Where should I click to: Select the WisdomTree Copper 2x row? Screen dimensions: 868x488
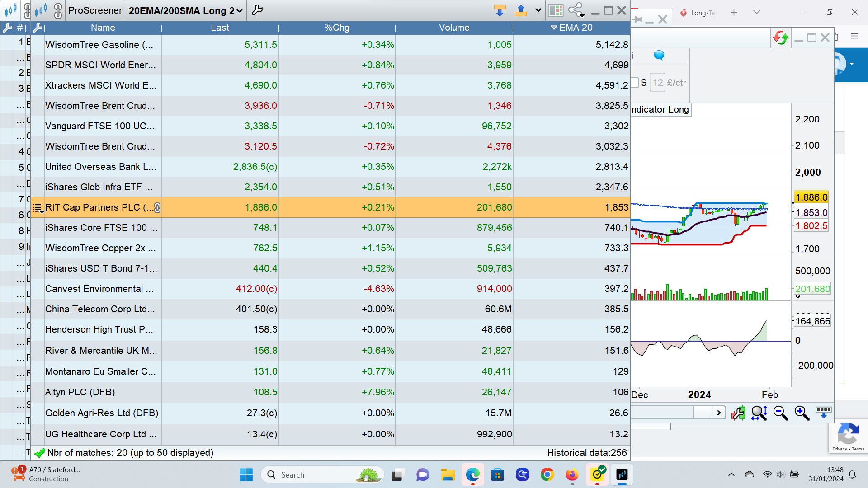100,248
